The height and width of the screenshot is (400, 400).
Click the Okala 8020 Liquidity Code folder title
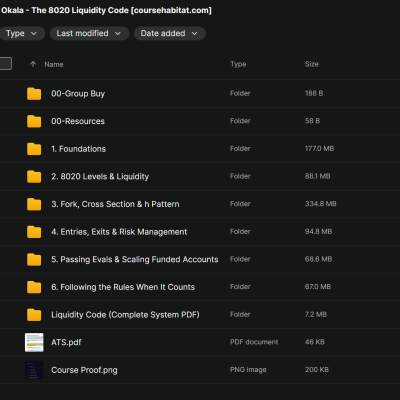pyautogui.click(x=106, y=10)
